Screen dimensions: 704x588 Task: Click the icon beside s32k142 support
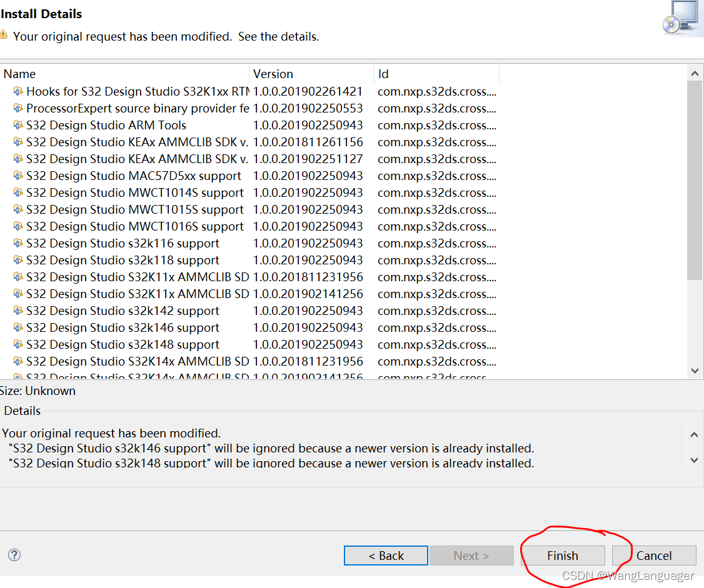coord(18,311)
